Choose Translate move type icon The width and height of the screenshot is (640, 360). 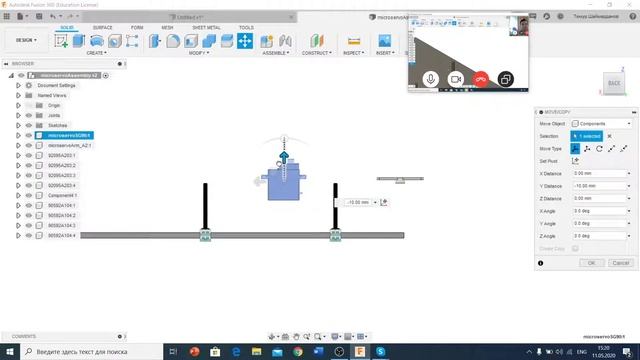(587, 149)
